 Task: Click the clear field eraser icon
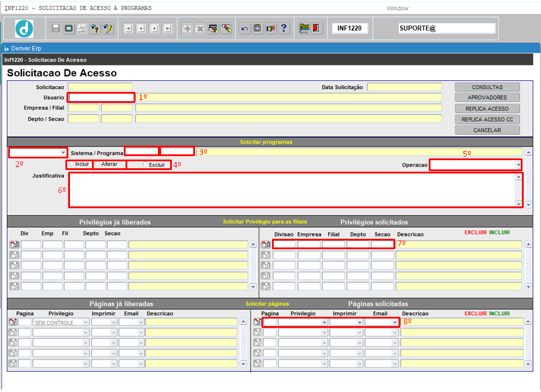[x=226, y=28]
